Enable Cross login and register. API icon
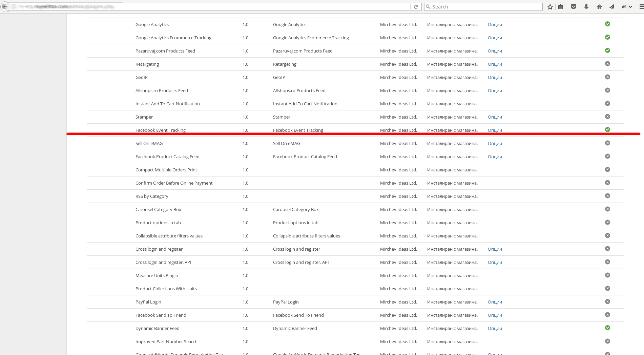The image size is (644, 355). [x=607, y=262]
